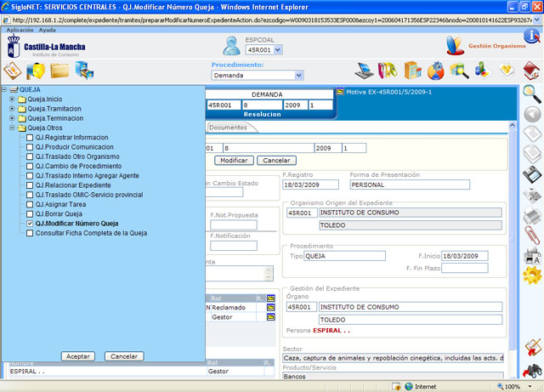Go to the red house home icon
The image size is (544, 392).
click(531, 71)
